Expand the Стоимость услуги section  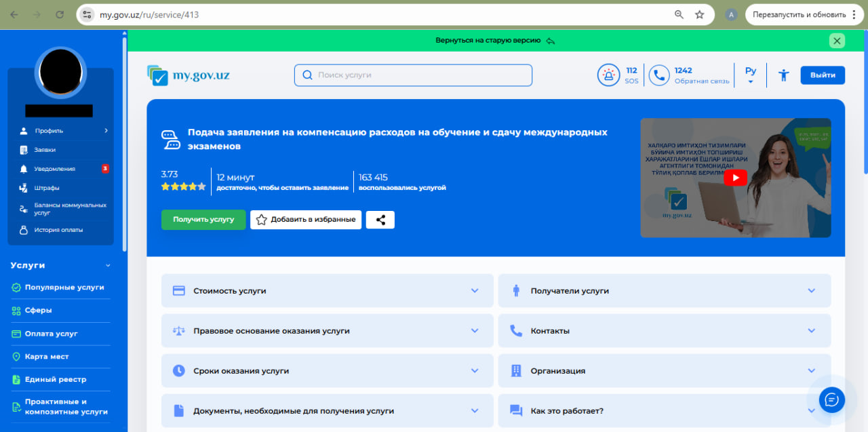(x=327, y=291)
